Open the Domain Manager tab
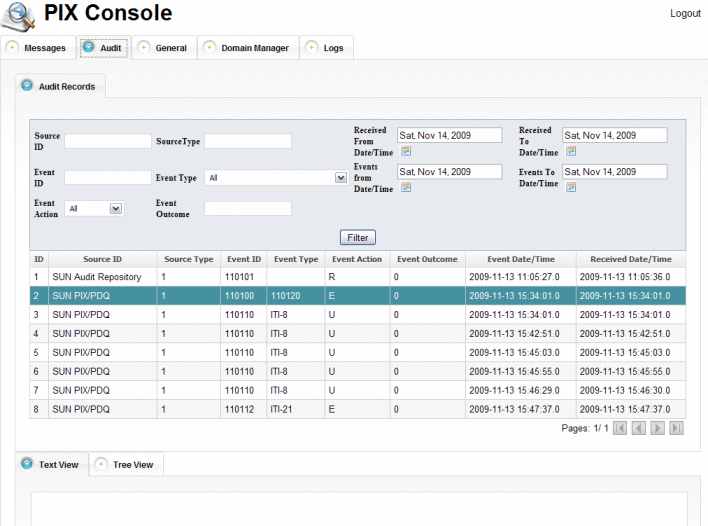The width and height of the screenshot is (708, 526). 248,48
